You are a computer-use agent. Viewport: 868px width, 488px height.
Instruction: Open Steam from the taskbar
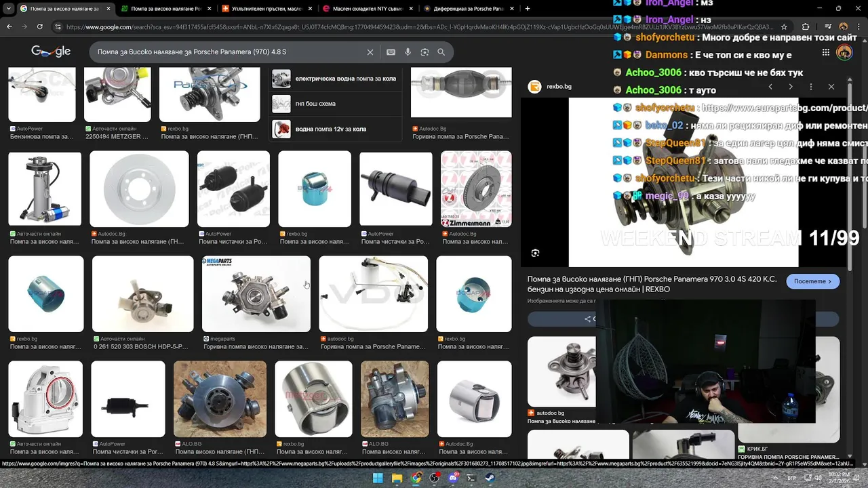[x=489, y=478]
